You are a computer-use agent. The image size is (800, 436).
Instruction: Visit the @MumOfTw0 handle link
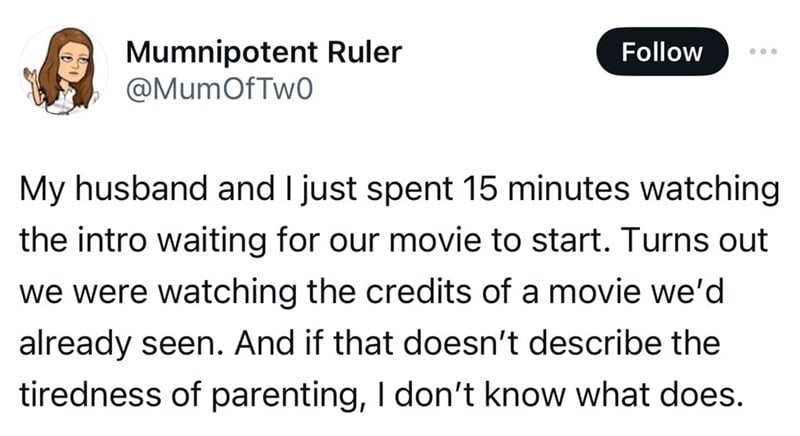[219, 89]
